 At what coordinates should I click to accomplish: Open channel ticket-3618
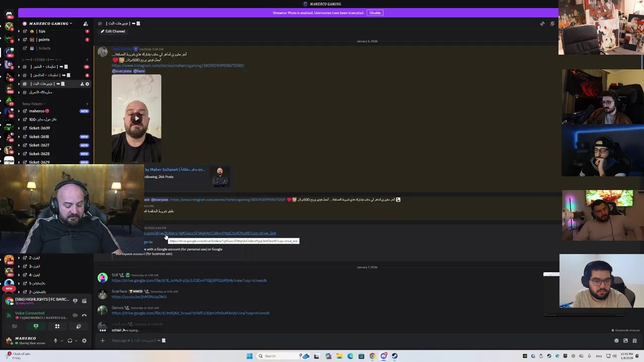point(55,137)
